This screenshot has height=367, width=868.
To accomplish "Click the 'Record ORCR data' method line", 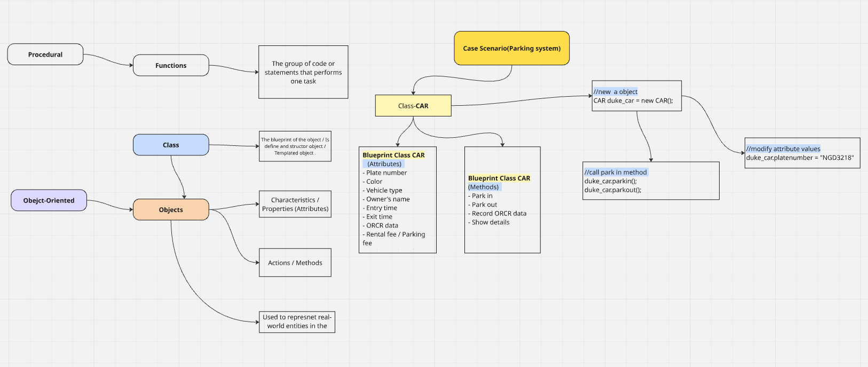I will 498,214.
